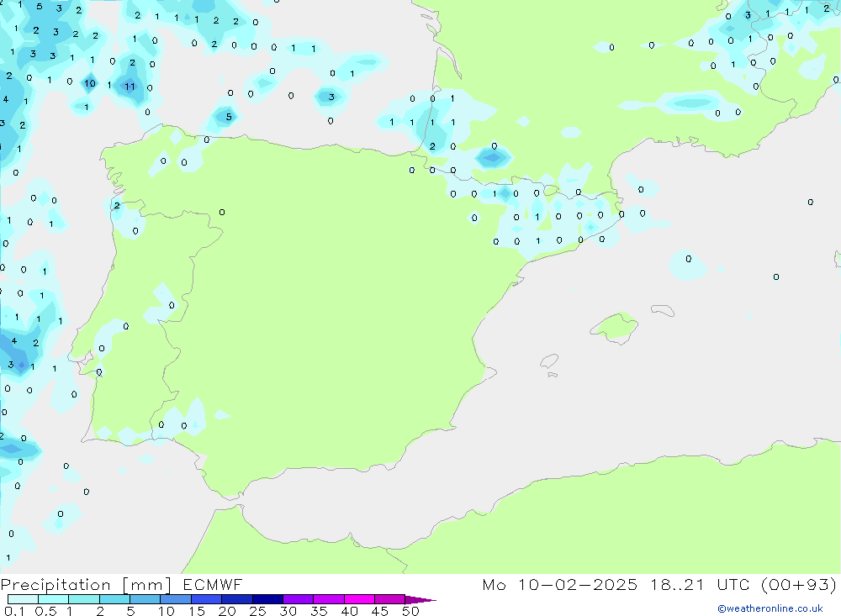Click the legend scale label '0.1'
The image size is (841, 616).
pos(14,611)
